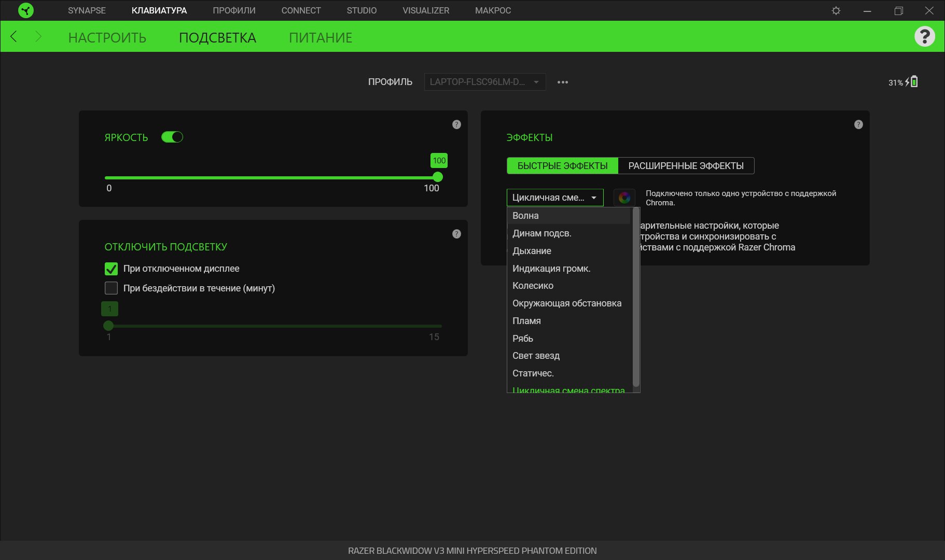Open the SYNAPSE top tab

tap(87, 10)
